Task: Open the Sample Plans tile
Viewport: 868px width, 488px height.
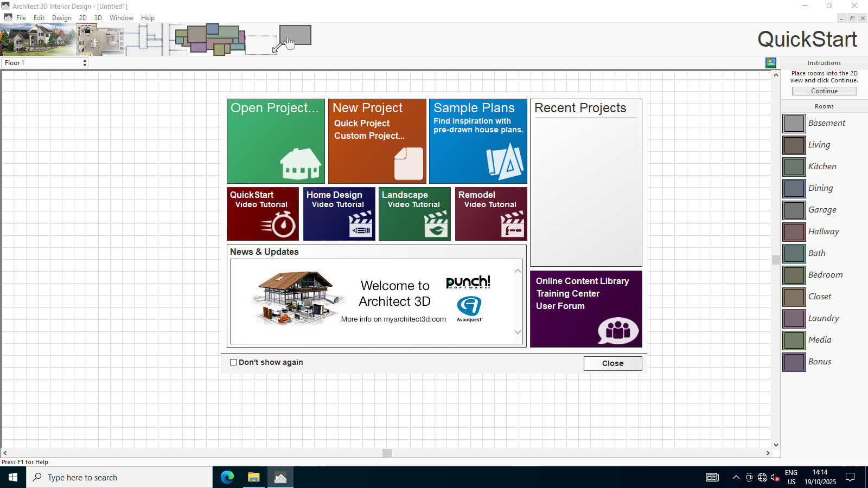Action: click(x=478, y=141)
